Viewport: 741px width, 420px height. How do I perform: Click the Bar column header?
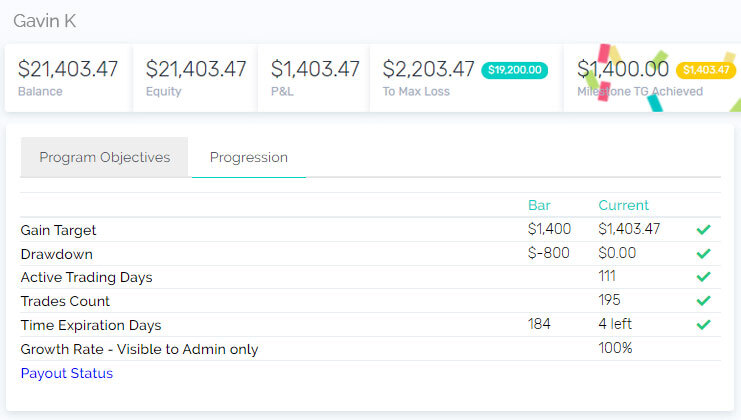pos(539,205)
